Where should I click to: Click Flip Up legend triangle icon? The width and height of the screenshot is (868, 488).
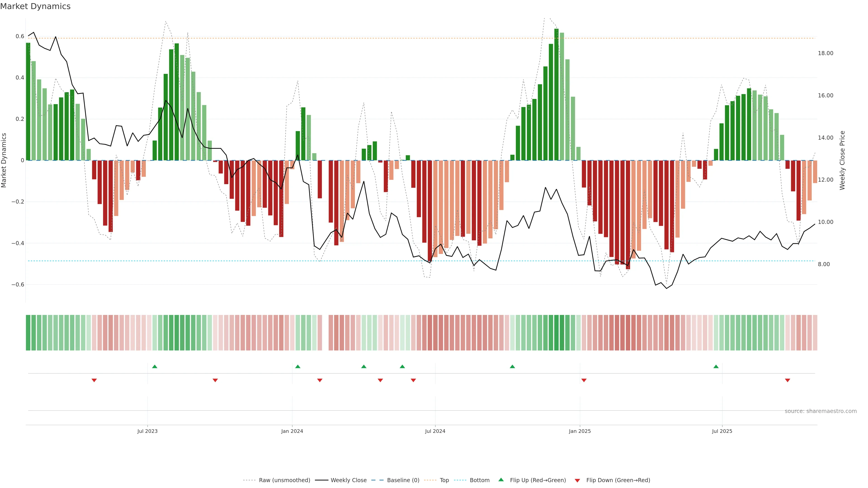[x=501, y=480]
